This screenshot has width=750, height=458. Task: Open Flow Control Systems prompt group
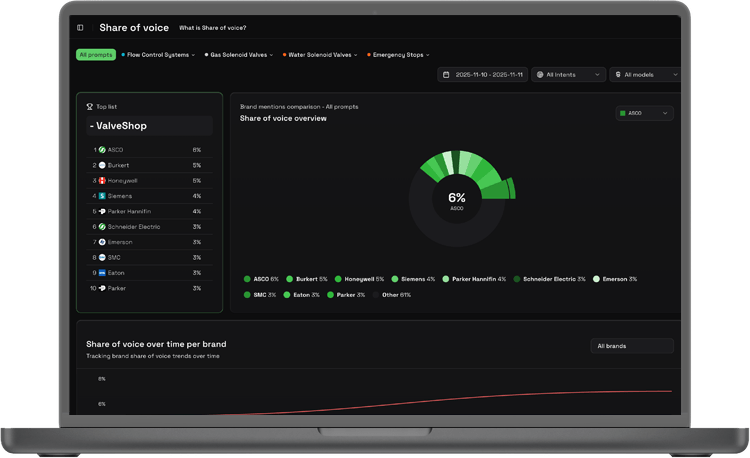[158, 55]
